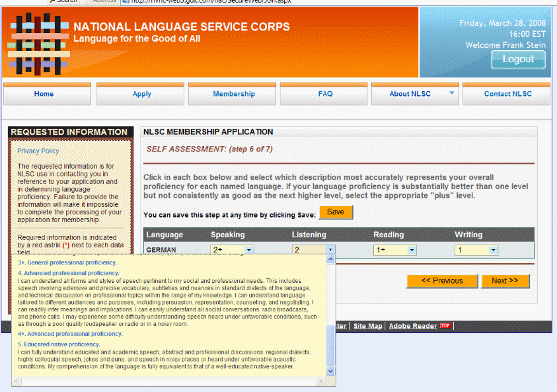The height and width of the screenshot is (392, 557).
Task: Open the About NLSC submenu arrow
Action: click(x=451, y=93)
